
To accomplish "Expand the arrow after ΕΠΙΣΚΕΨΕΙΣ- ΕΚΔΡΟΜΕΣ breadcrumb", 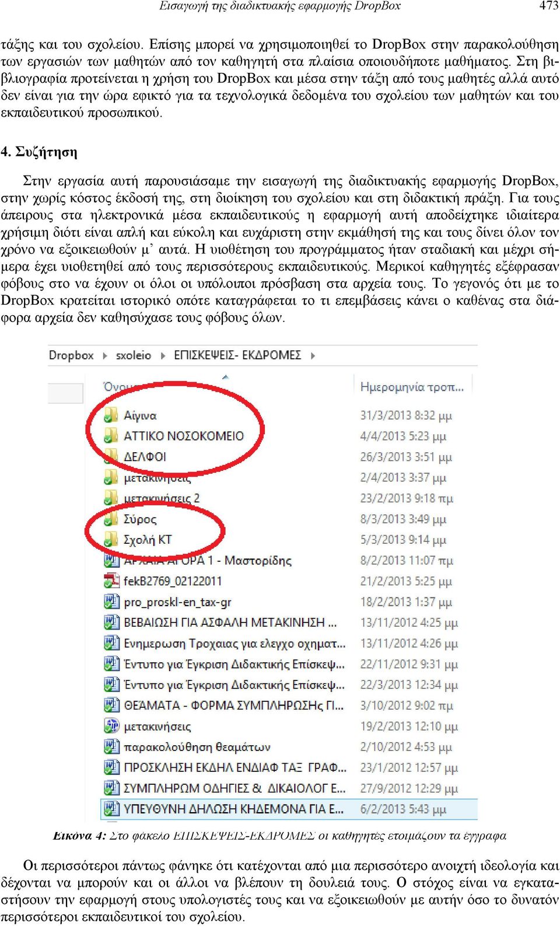I will coord(313,356).
